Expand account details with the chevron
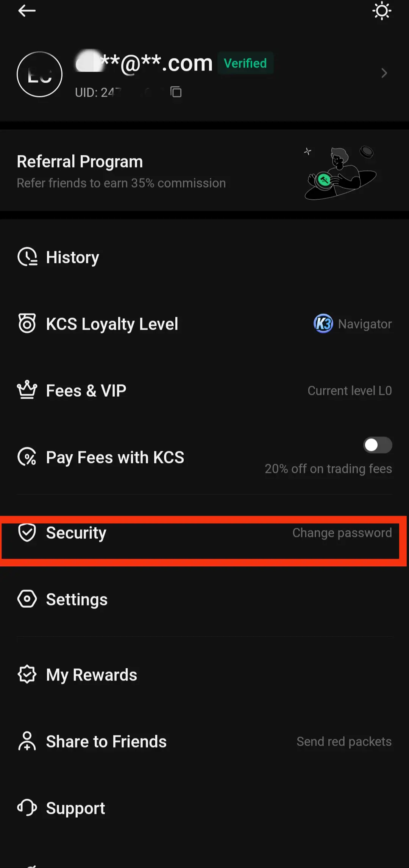The image size is (409, 868). 384,73
